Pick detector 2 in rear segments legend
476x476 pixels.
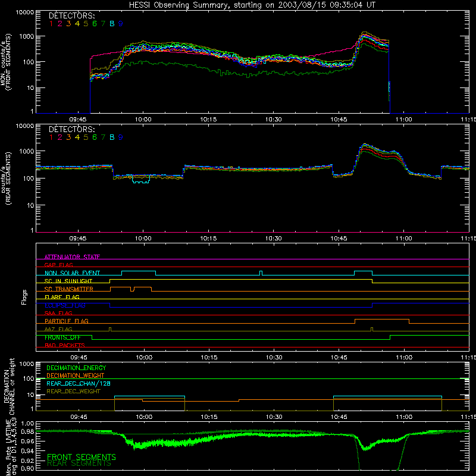tap(60, 137)
